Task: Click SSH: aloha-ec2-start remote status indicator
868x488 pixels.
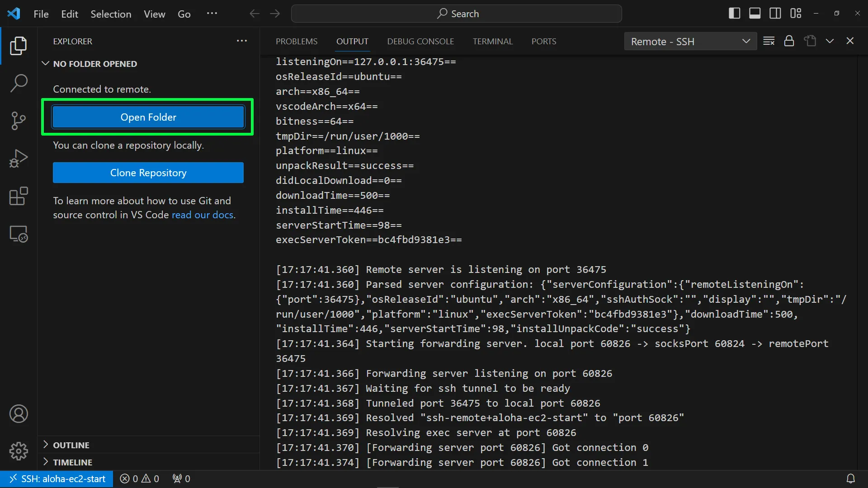Action: tap(57, 479)
